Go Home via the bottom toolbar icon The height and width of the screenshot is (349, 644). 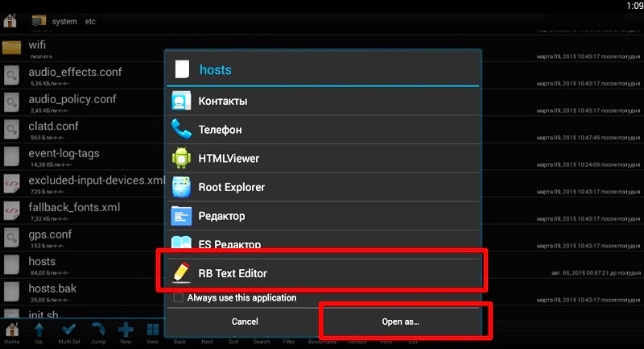12,333
